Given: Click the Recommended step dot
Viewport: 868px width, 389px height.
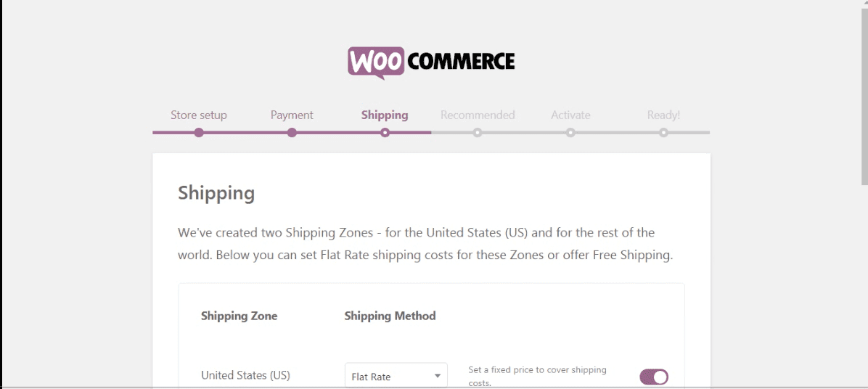Looking at the screenshot, I should pos(478,133).
